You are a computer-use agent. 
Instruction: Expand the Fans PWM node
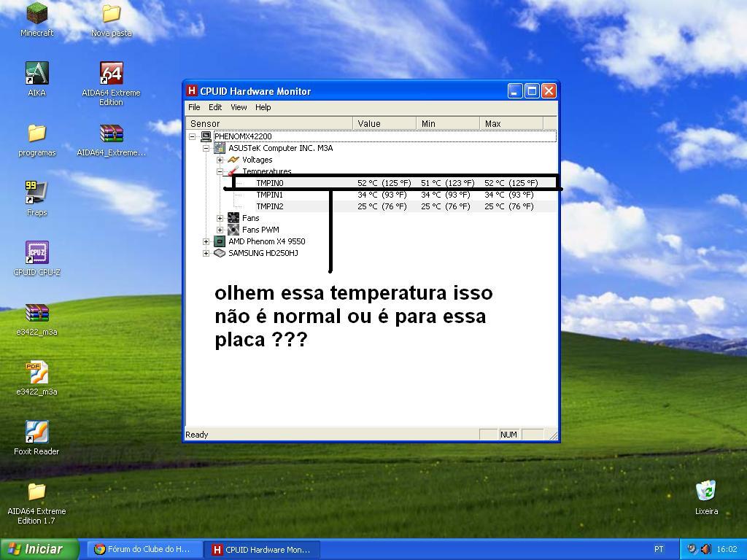click(220, 230)
